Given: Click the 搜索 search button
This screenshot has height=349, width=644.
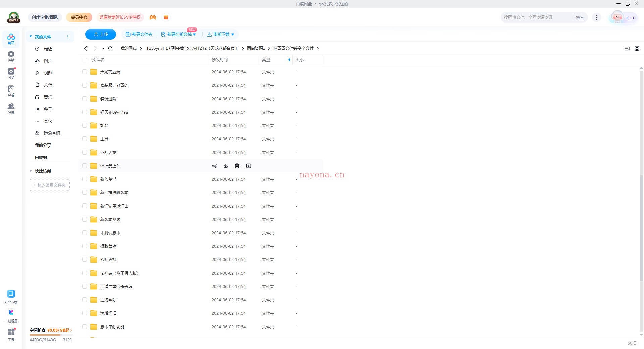Looking at the screenshot, I should point(580,18).
